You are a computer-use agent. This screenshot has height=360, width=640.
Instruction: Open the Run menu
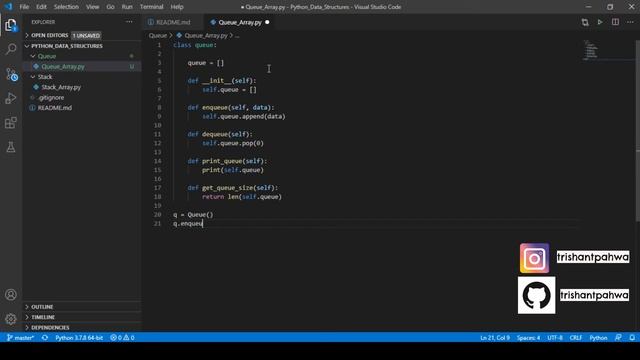[x=127, y=7]
